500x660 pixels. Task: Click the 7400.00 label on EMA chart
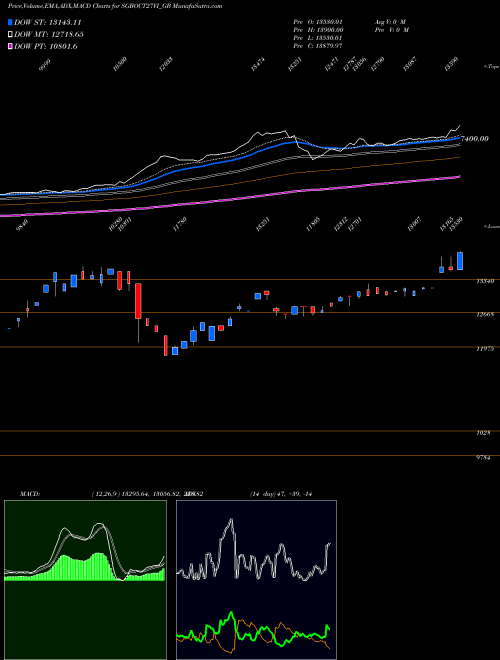(x=475, y=138)
